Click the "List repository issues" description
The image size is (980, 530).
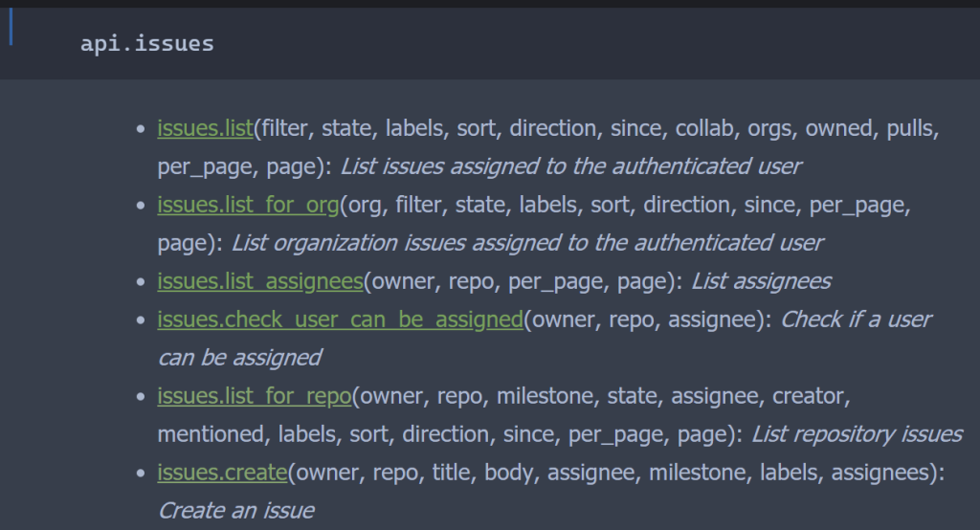click(x=857, y=434)
